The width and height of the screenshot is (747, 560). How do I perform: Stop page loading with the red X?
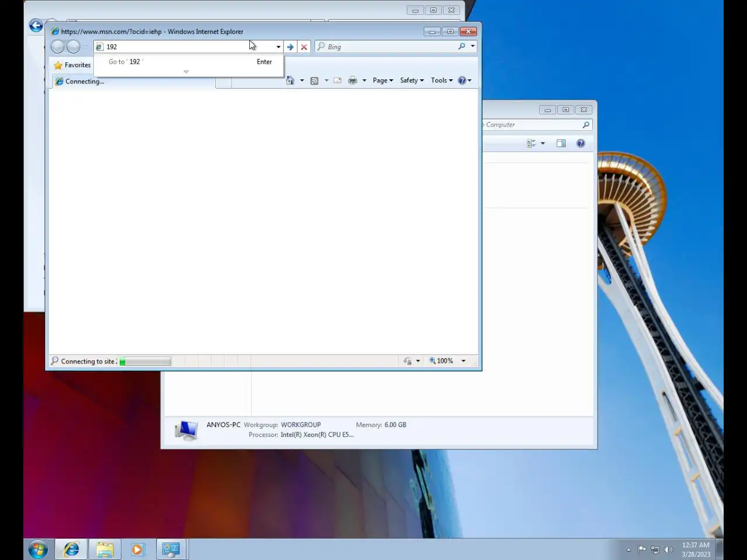(304, 47)
